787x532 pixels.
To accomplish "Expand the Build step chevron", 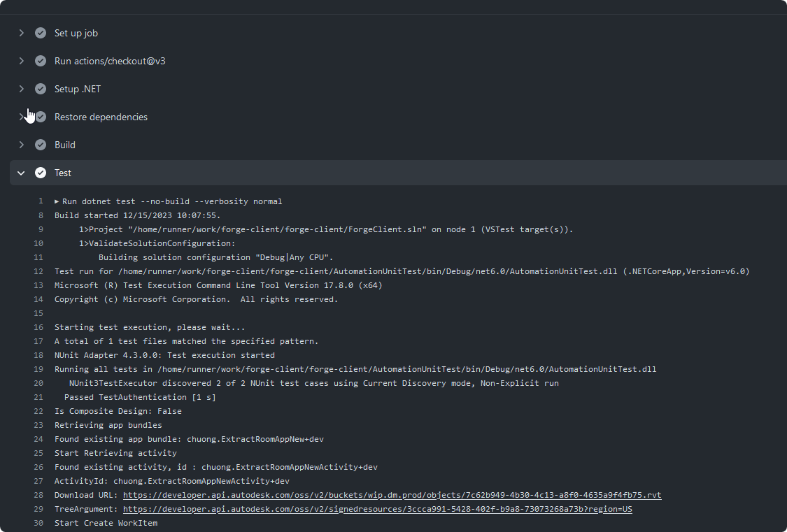I will 21,145.
